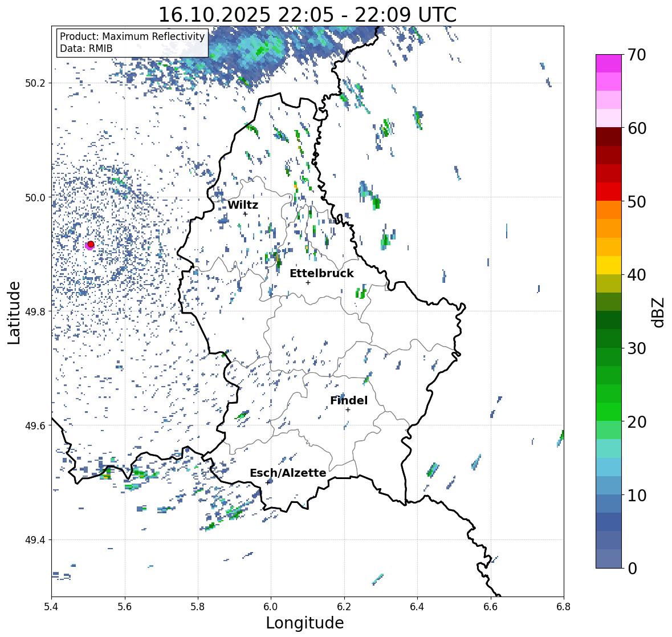This screenshot has width=672, height=637.
Task: Click the plot title with date and UTC time
Action: pos(307,15)
